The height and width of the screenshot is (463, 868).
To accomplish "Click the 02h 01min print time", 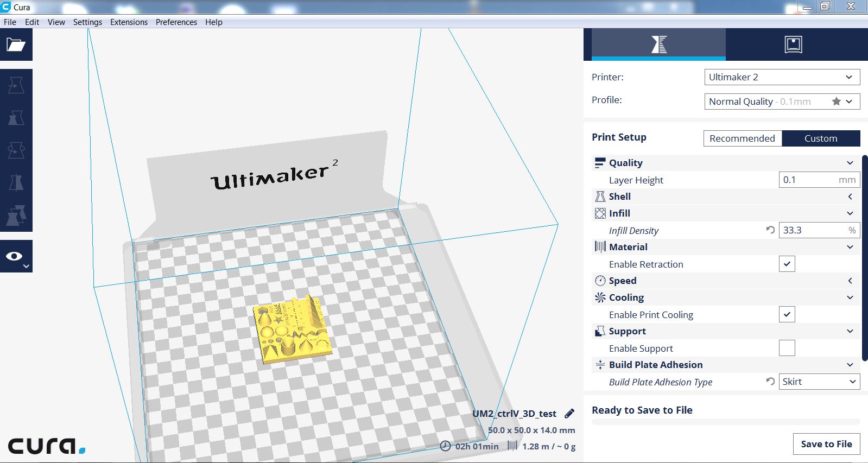I will 477,446.
